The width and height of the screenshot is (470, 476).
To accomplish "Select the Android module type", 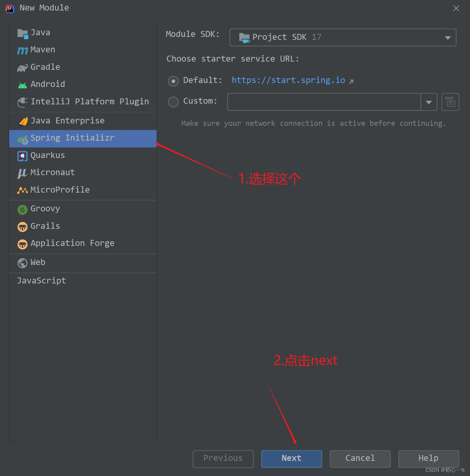I will pos(48,84).
